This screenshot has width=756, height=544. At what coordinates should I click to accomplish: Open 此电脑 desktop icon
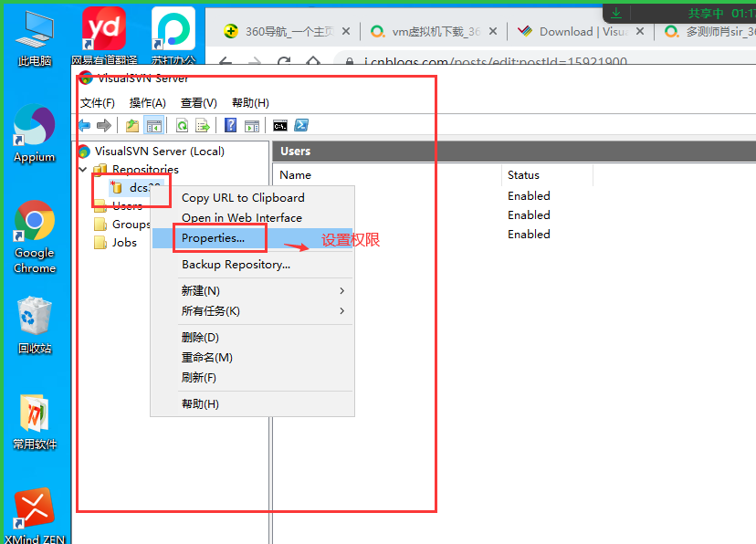click(35, 38)
